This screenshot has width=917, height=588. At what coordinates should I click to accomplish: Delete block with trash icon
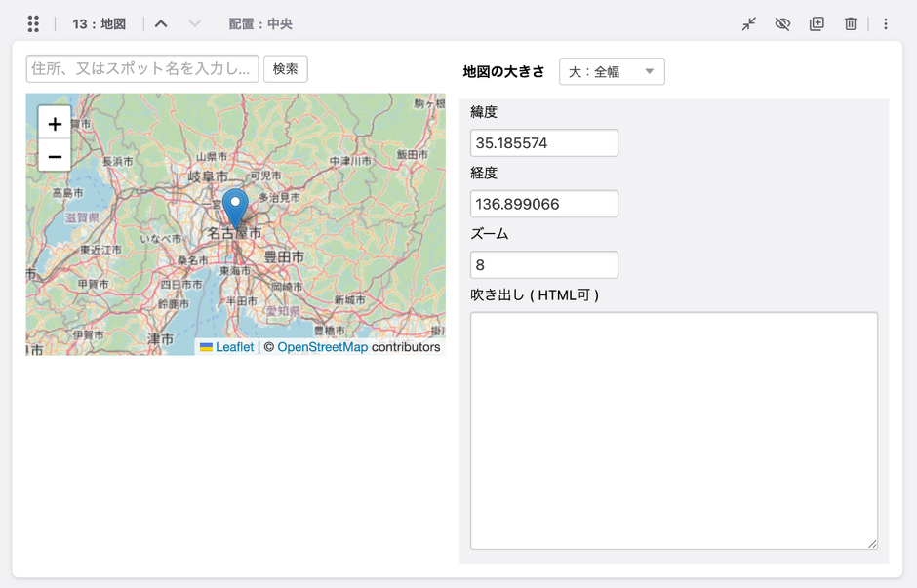click(x=851, y=23)
